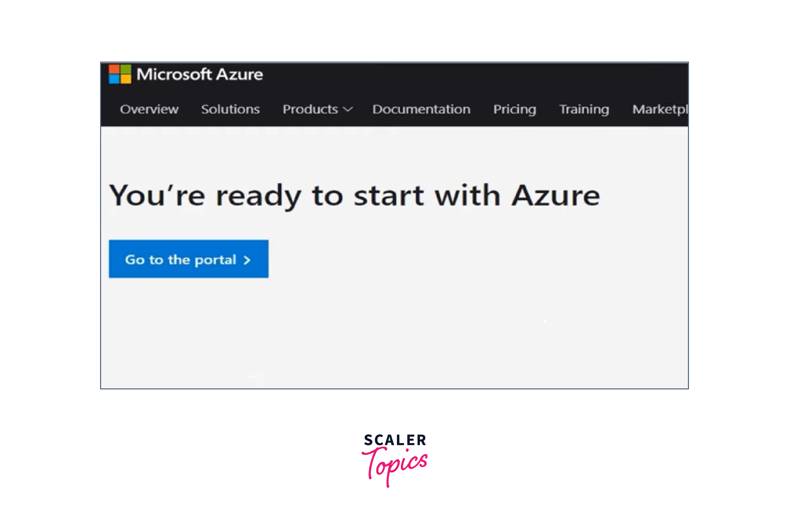This screenshot has width=789, height=532.
Task: Open the Documentation section
Action: coord(422,109)
